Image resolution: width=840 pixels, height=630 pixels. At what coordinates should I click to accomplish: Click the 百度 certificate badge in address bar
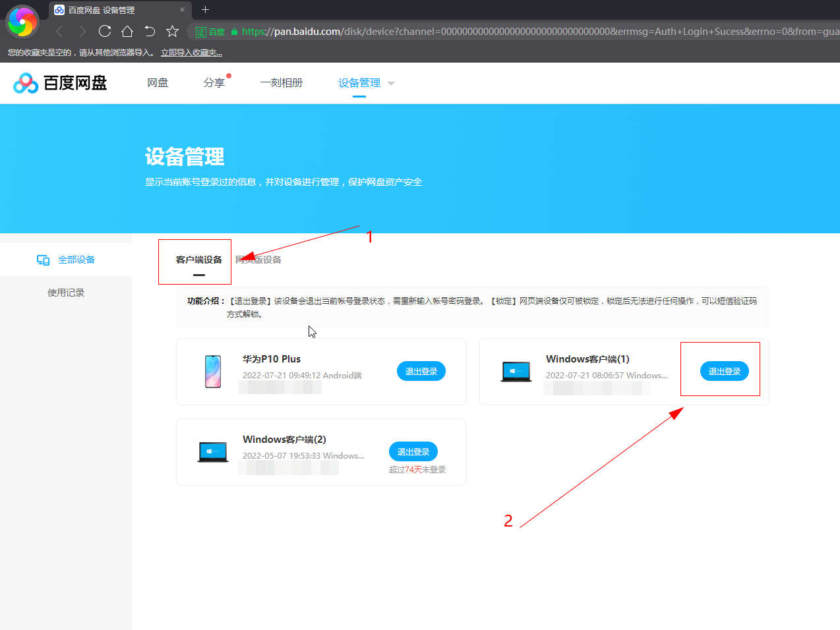[210, 32]
